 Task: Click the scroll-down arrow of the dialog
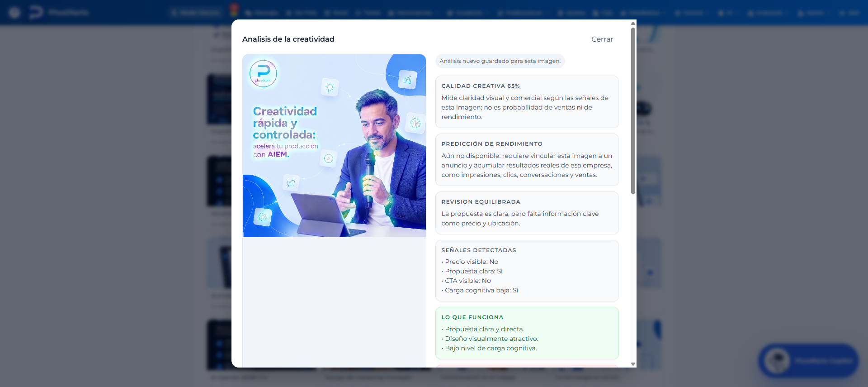pos(633,364)
